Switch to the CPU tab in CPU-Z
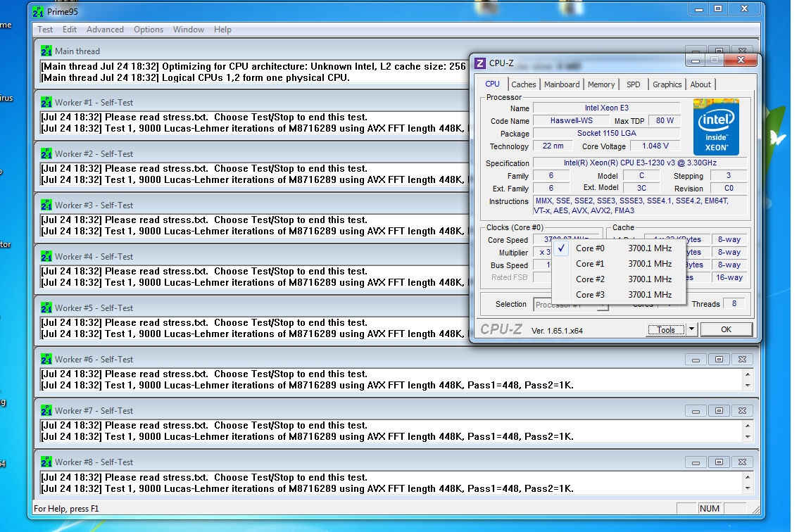This screenshot has width=811, height=532. [492, 84]
